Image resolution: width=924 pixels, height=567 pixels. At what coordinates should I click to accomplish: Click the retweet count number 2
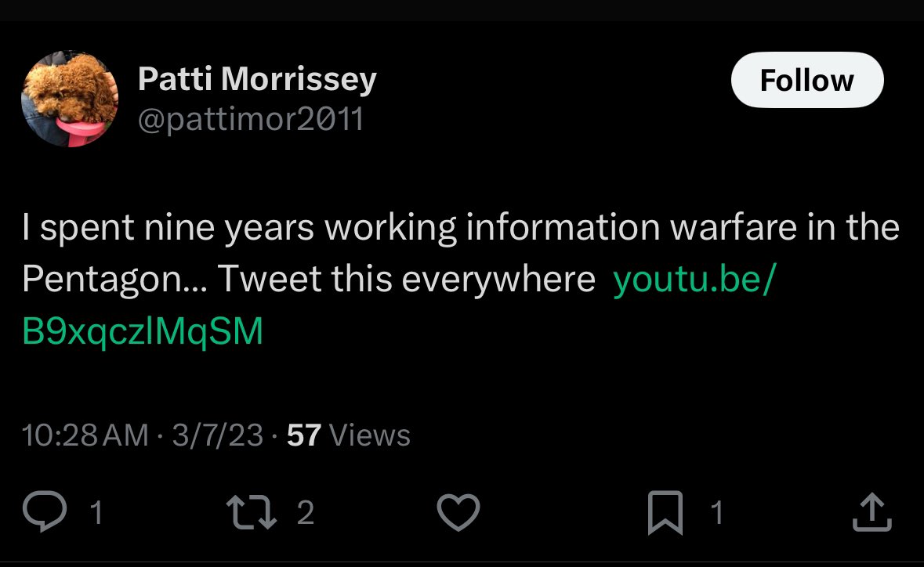click(306, 513)
